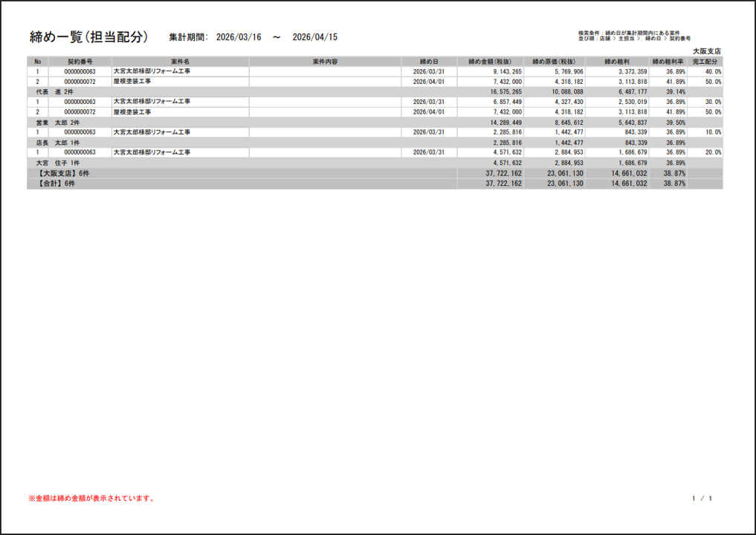Click the 締め粗利率 column header

click(668, 62)
